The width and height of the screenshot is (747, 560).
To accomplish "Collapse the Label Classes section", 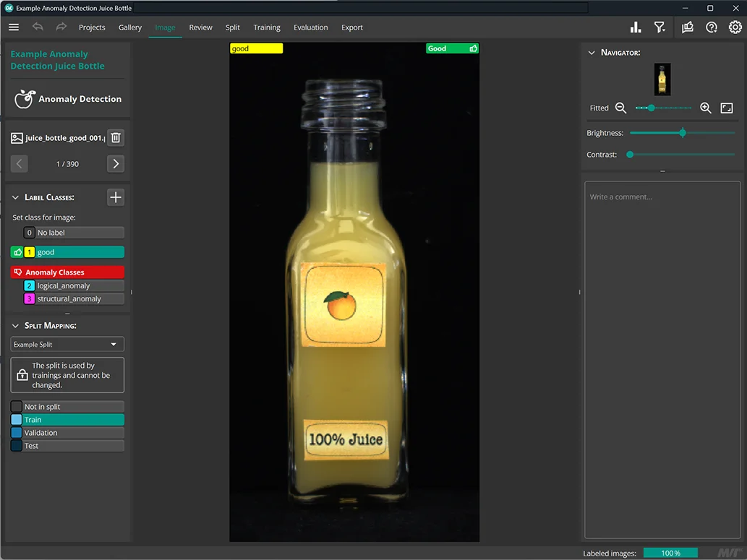I will [x=16, y=197].
